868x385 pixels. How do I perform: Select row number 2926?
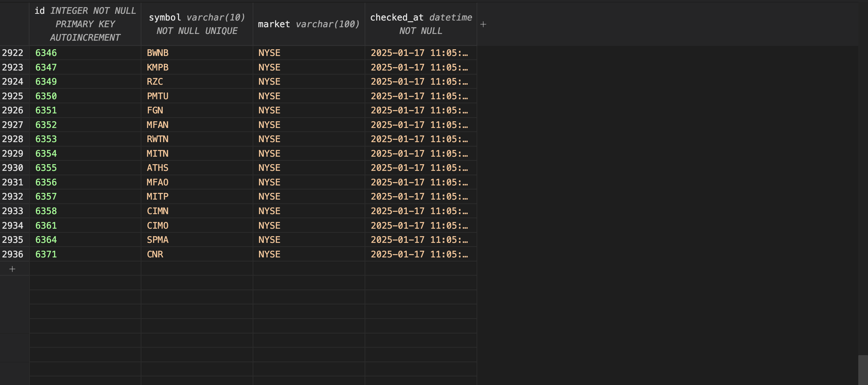point(15,110)
